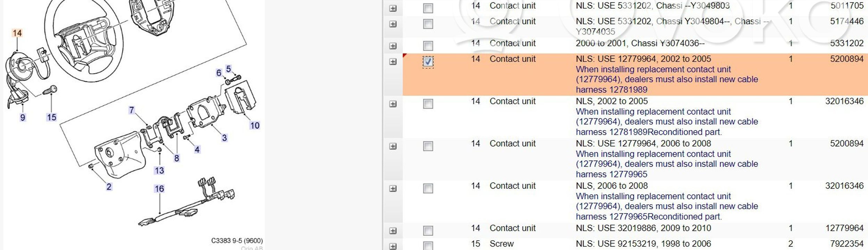Click callout number 8 in the diagram
This screenshot has height=250, width=868.
176,158
